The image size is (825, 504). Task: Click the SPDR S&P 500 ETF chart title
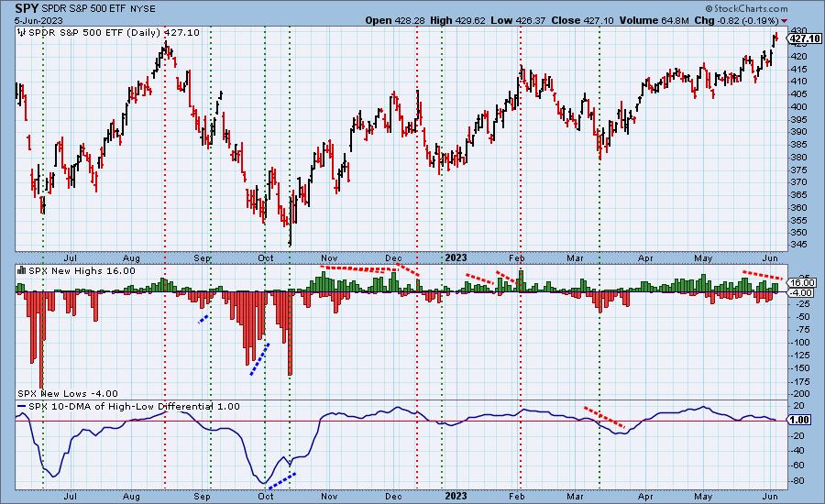(83, 9)
